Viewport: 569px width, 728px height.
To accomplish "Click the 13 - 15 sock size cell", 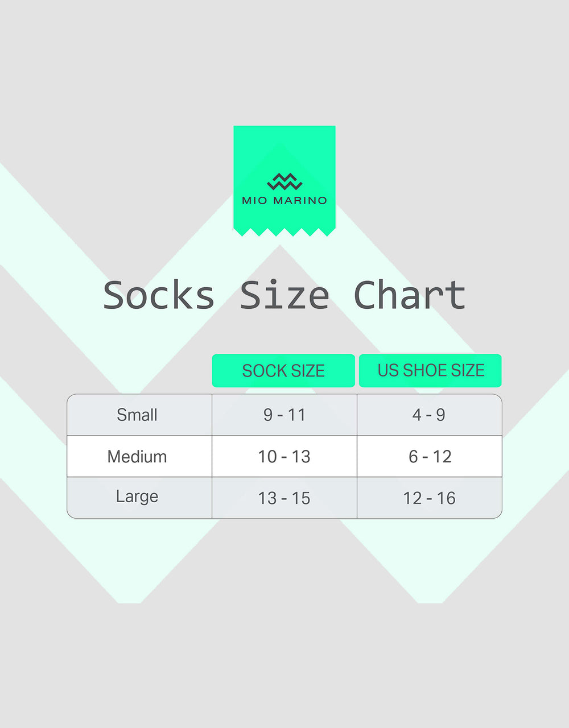I will coord(284,498).
